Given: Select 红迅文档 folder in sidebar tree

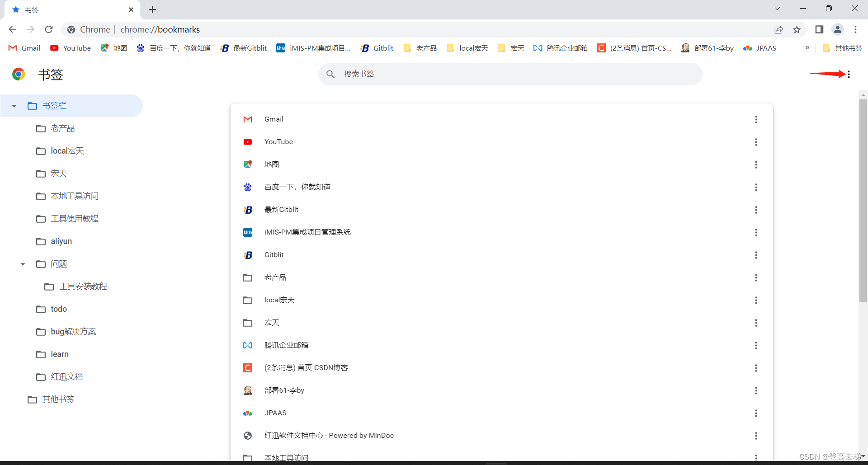Looking at the screenshot, I should click(x=67, y=377).
